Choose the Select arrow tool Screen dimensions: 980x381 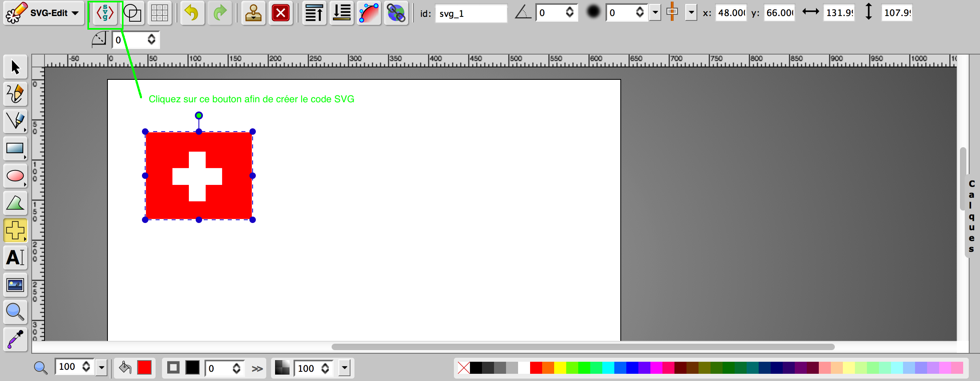tap(15, 67)
